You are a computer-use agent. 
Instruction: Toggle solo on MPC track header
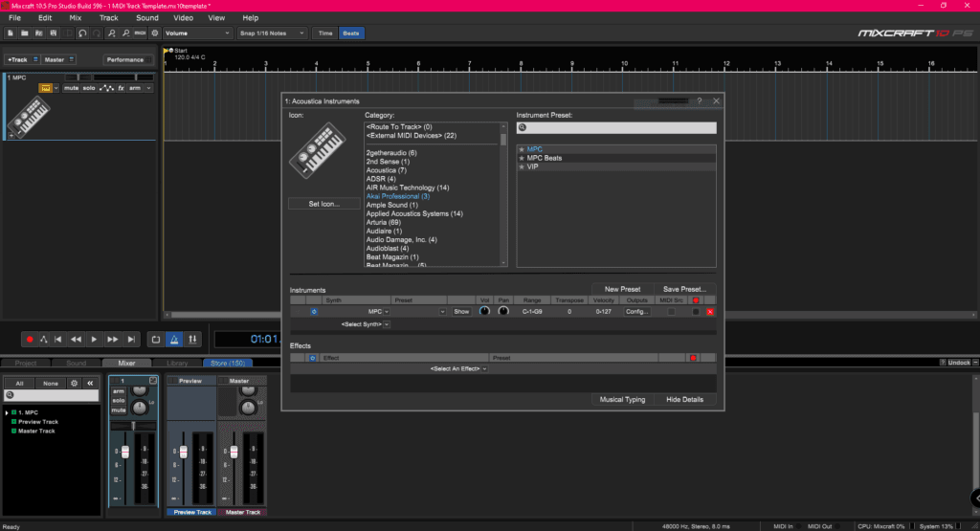[89, 88]
